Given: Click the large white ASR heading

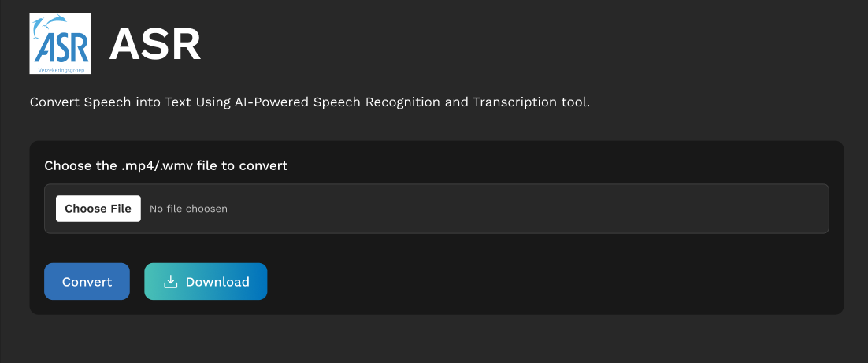Looking at the screenshot, I should point(155,45).
